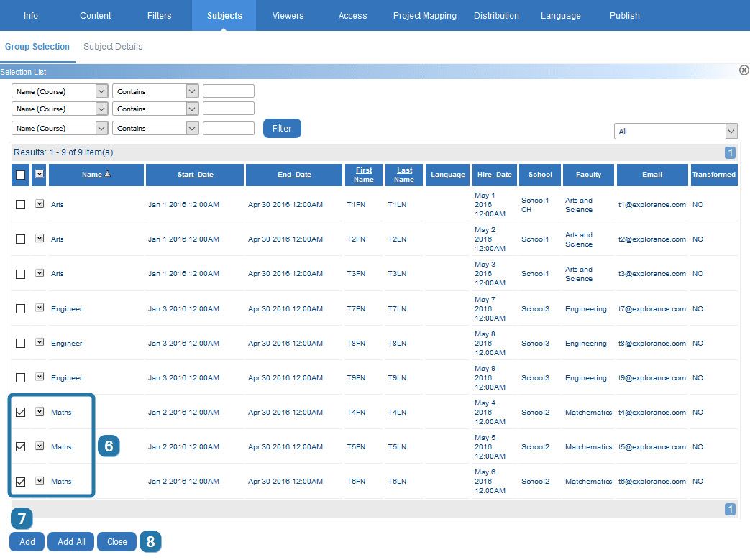Open row menu icon for T4FN Maths
Viewport: 750px width, 560px height.
point(40,411)
